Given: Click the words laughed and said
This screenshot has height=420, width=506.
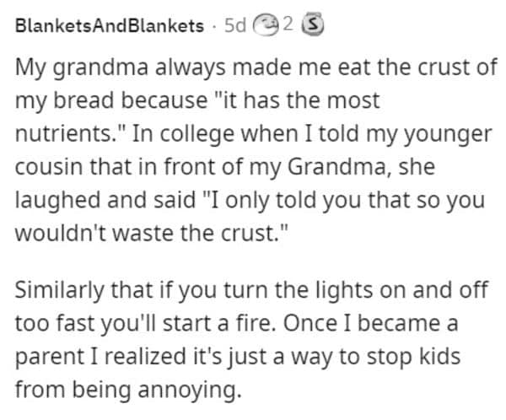Looking at the screenshot, I should (105, 201).
